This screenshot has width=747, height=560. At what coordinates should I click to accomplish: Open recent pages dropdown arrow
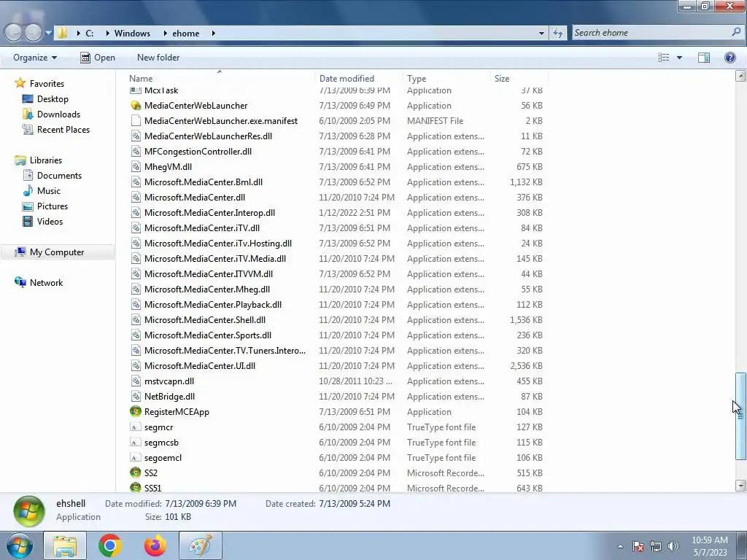pos(48,33)
